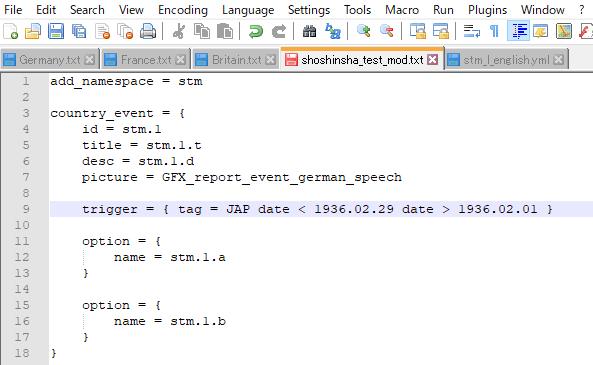Click the Zoom In magnifier icon
The height and width of the screenshot is (365, 593).
(x=363, y=31)
